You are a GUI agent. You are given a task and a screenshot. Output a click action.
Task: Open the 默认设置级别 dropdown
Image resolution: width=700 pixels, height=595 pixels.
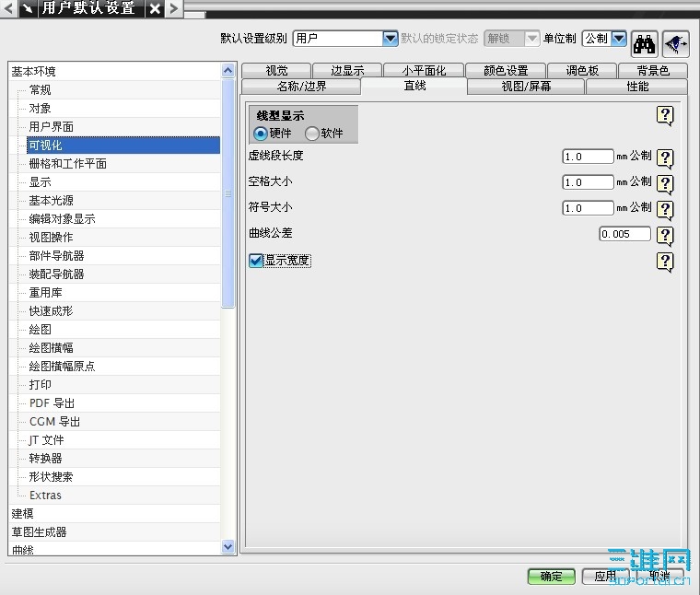tap(390, 39)
